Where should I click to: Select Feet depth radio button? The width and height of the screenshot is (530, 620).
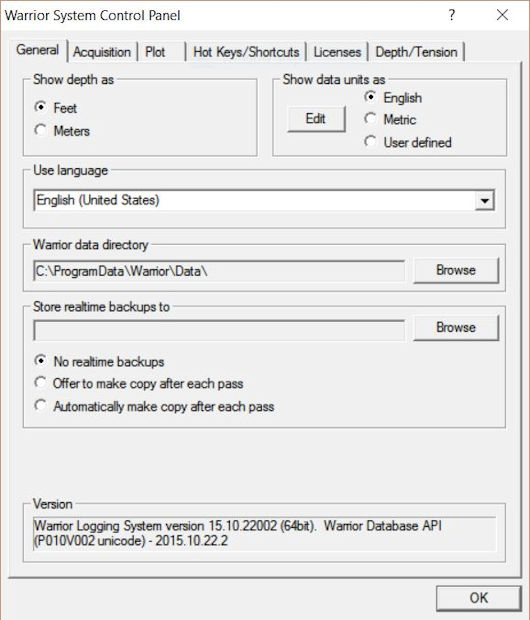[41, 107]
